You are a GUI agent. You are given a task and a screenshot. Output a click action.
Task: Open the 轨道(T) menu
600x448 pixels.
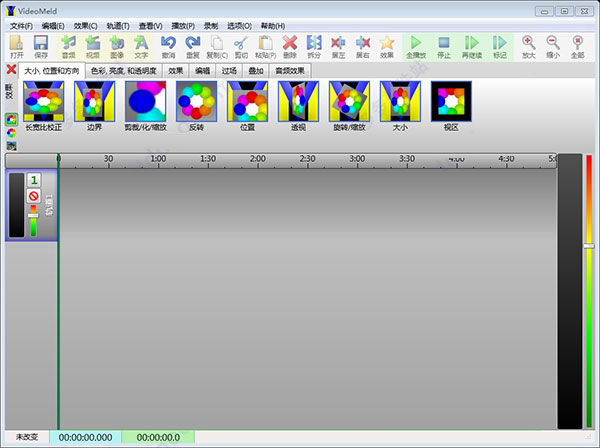(118, 26)
